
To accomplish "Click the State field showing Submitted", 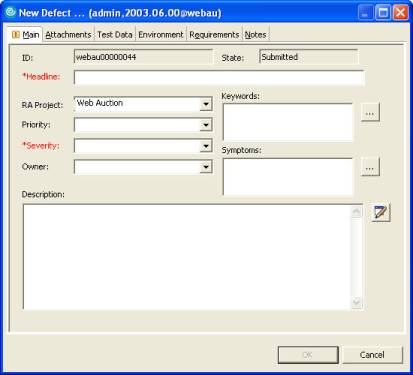I will (309, 57).
